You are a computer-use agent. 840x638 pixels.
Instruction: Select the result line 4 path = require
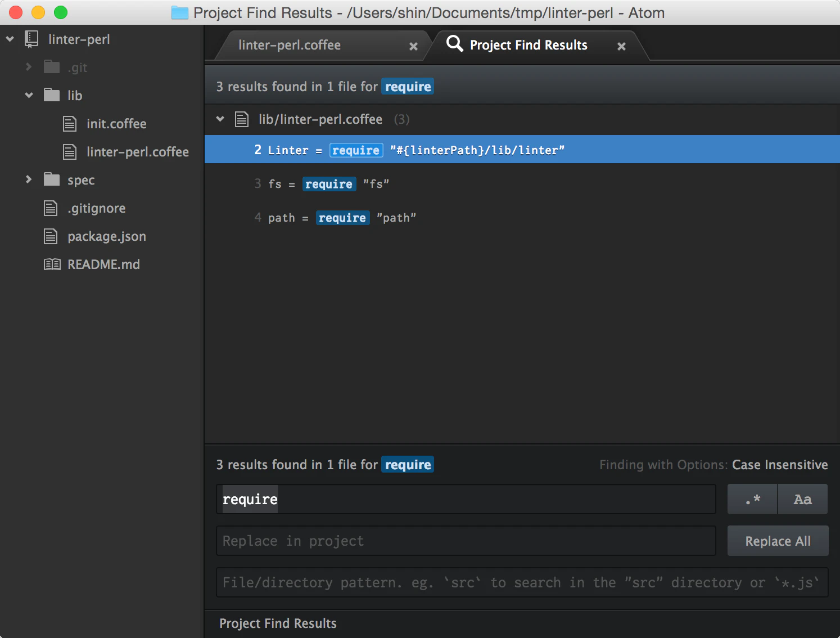tap(522, 217)
